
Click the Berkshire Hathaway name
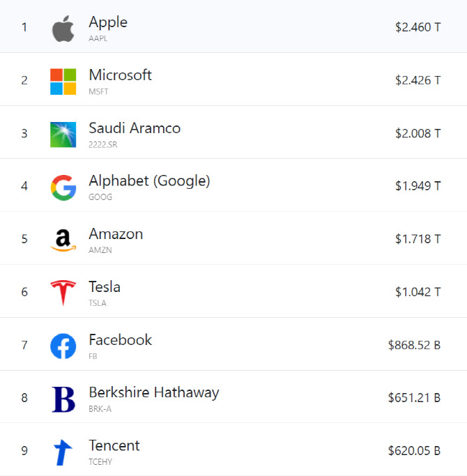click(153, 393)
